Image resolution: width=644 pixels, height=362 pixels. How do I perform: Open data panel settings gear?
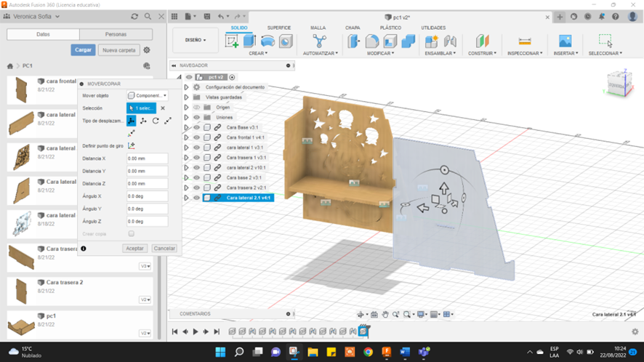pos(147,50)
